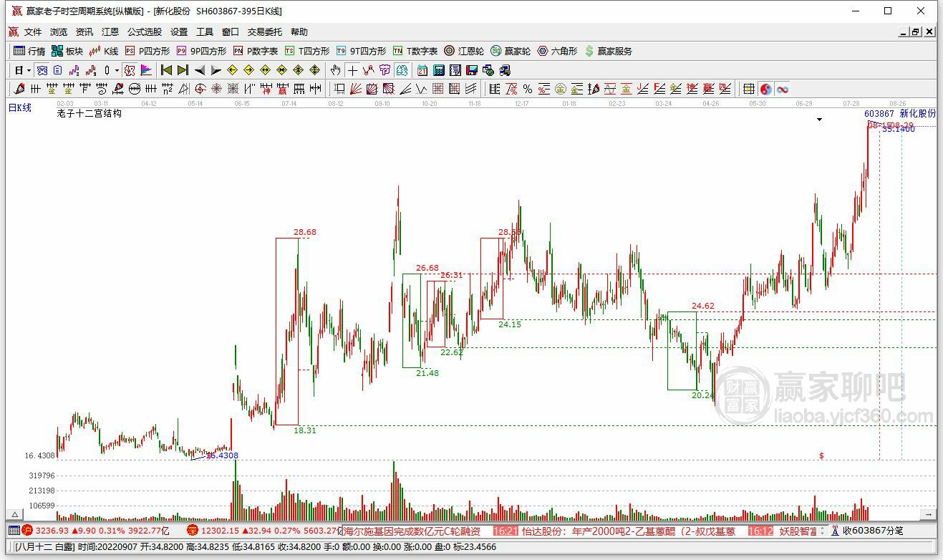This screenshot has height=560, width=943.
Task: Open the 公式选股 menu
Action: click(x=145, y=32)
